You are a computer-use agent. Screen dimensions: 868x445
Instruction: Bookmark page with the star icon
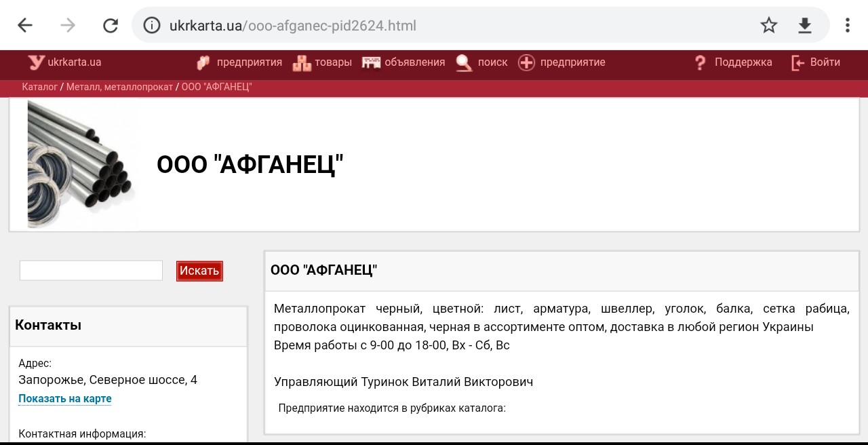click(768, 26)
